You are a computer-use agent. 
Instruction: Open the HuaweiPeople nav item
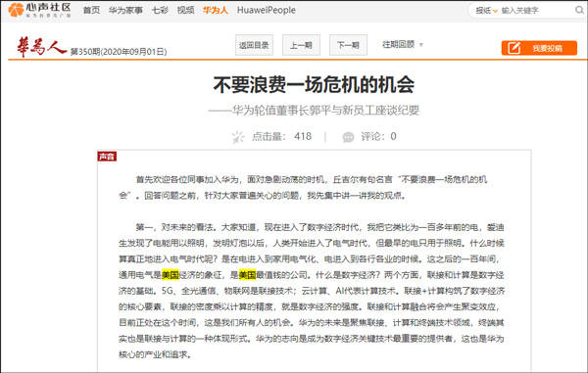click(267, 10)
